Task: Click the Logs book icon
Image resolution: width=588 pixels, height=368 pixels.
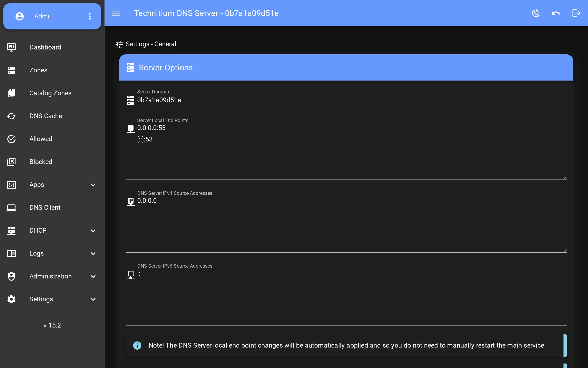Action: [x=11, y=253]
